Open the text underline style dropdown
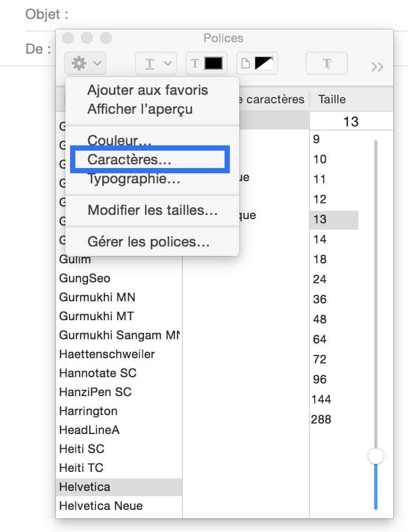The image size is (408, 532). point(156,63)
